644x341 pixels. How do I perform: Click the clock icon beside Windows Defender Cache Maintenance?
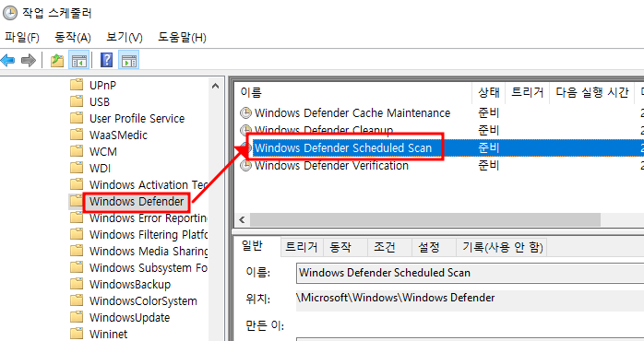[245, 112]
